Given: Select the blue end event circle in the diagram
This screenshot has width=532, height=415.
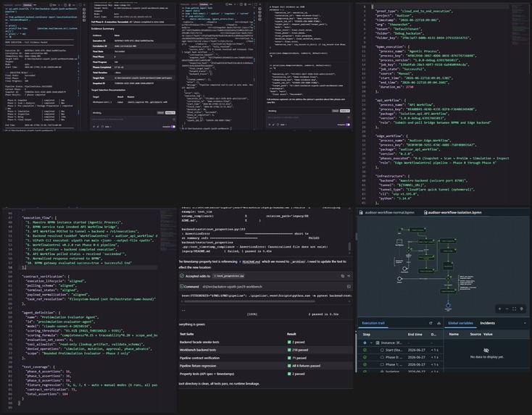Looking at the screenshot, I should [x=448, y=306].
